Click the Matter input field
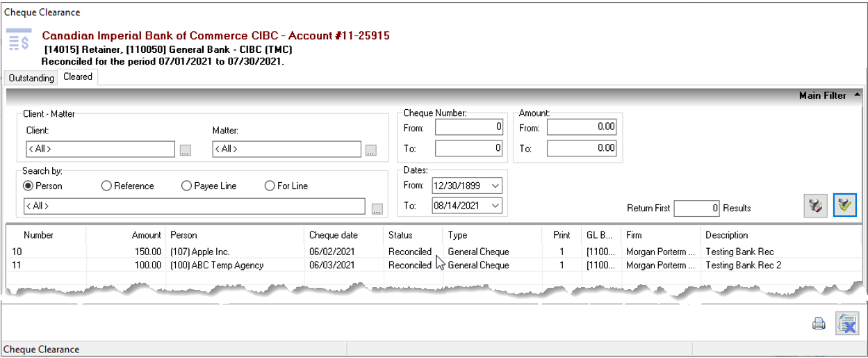 [x=287, y=149]
